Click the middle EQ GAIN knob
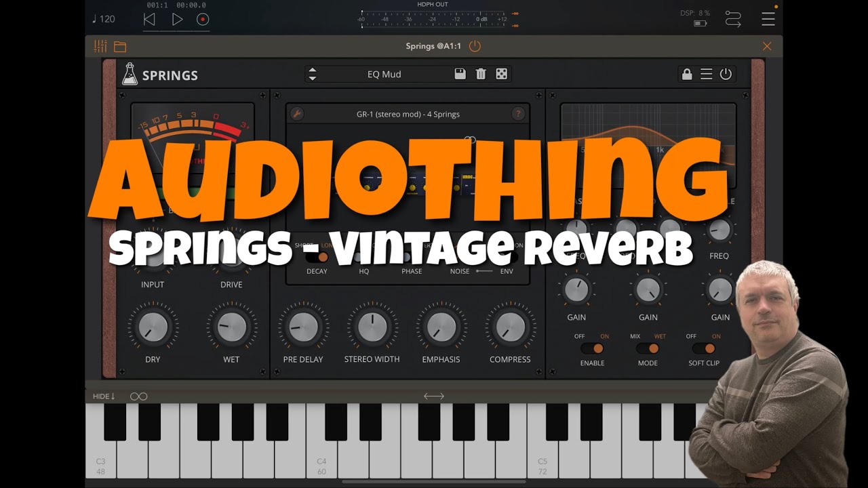 coord(648,290)
